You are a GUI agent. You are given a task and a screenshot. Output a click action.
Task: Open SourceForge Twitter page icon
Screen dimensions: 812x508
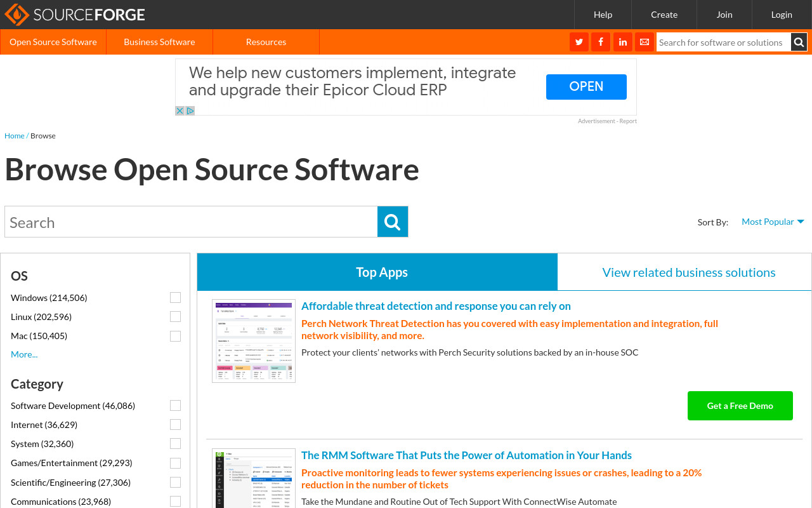pyautogui.click(x=579, y=42)
